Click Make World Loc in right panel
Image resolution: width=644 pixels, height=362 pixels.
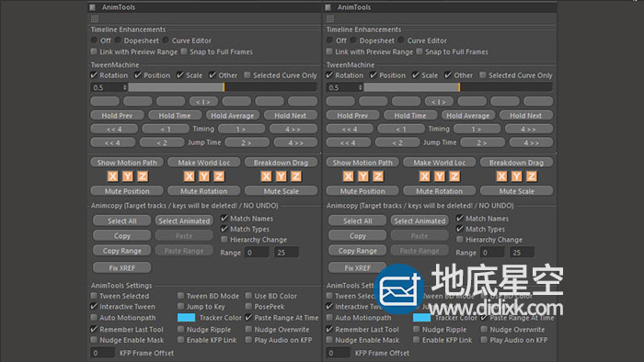click(x=440, y=163)
